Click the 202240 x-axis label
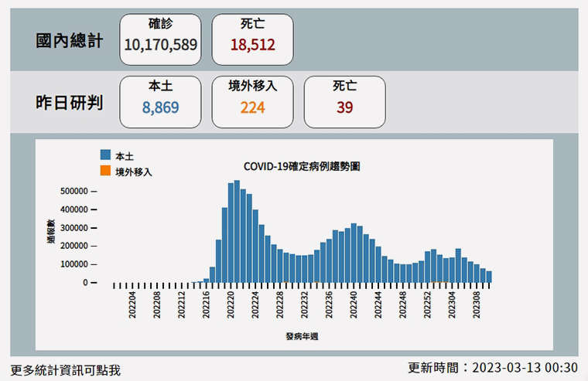The image size is (588, 381). click(354, 305)
